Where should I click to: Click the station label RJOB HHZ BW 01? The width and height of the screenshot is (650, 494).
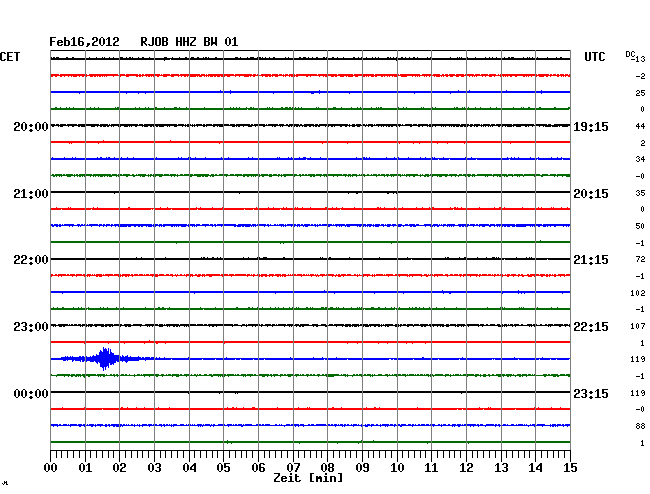tap(189, 42)
